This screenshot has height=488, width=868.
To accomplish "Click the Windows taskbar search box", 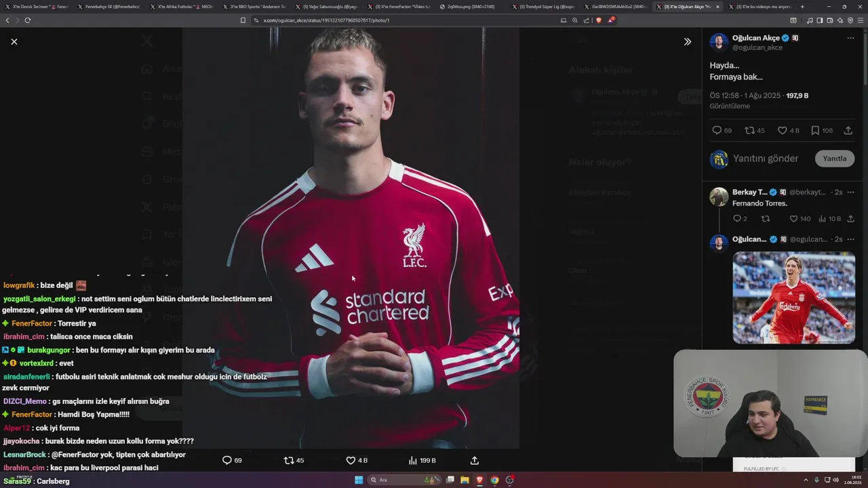I will [405, 480].
